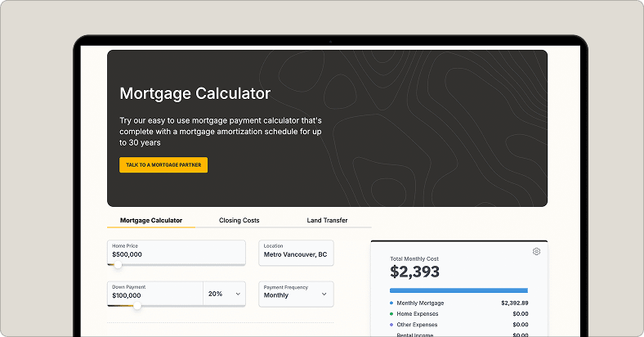Click the blue cost breakdown bar
The image size is (644, 337).
click(458, 290)
